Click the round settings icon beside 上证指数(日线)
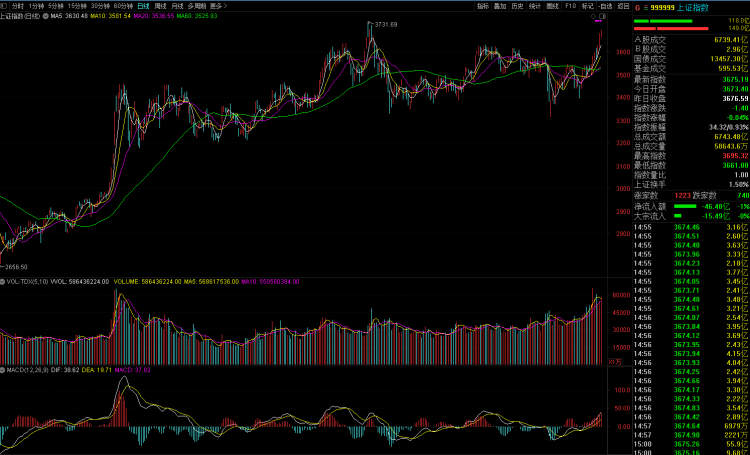750x455 pixels. point(46,16)
